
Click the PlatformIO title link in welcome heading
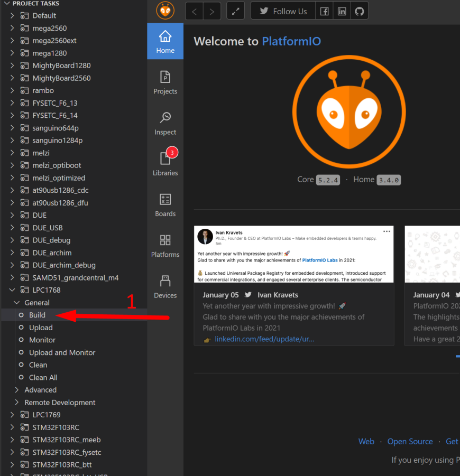pos(291,41)
